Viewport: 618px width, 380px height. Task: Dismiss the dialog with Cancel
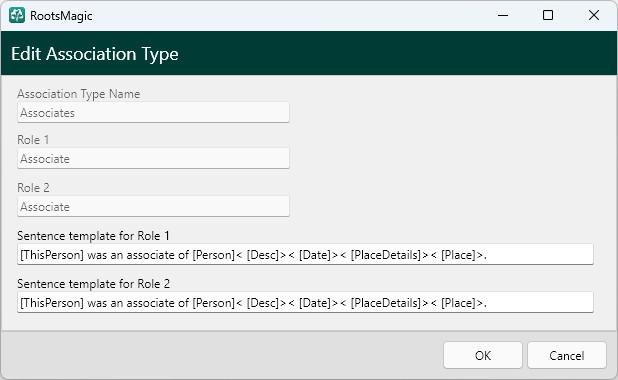pos(567,356)
